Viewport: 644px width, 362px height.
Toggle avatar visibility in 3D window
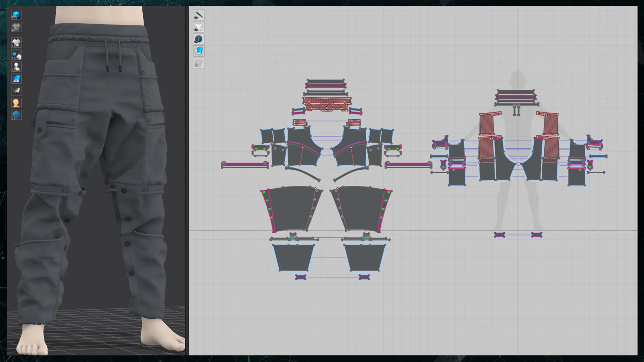click(16, 67)
